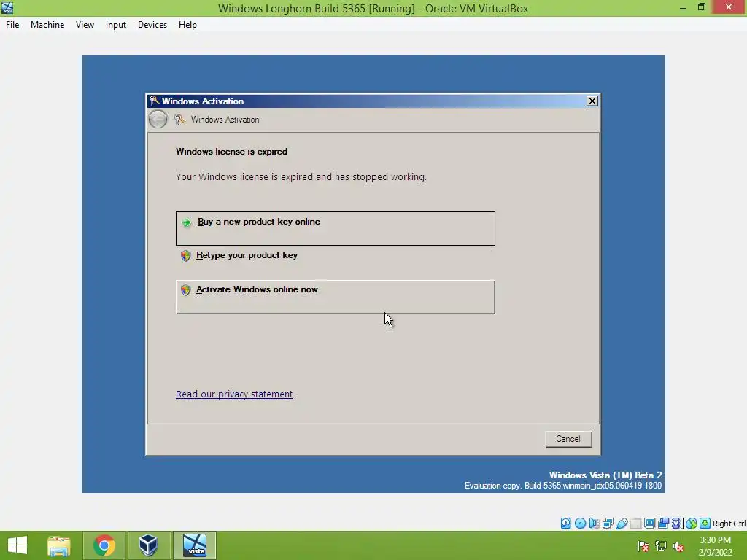Click the green arrow icon beside Buy option
This screenshot has height=560, width=747.
pos(186,222)
